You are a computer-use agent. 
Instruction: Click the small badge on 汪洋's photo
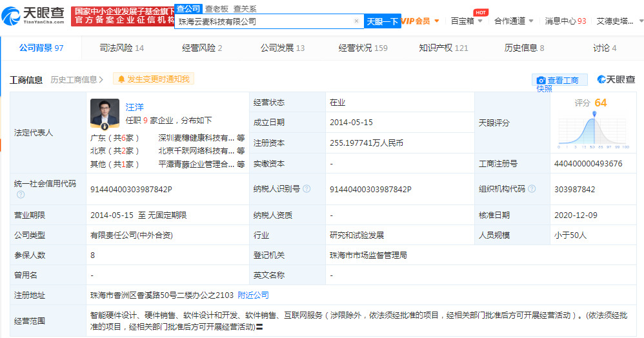[105, 126]
